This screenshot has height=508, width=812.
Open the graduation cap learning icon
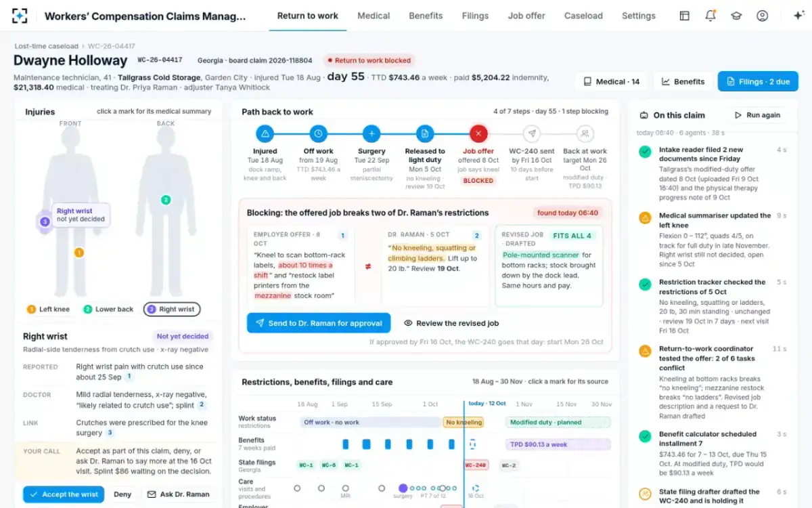click(736, 16)
